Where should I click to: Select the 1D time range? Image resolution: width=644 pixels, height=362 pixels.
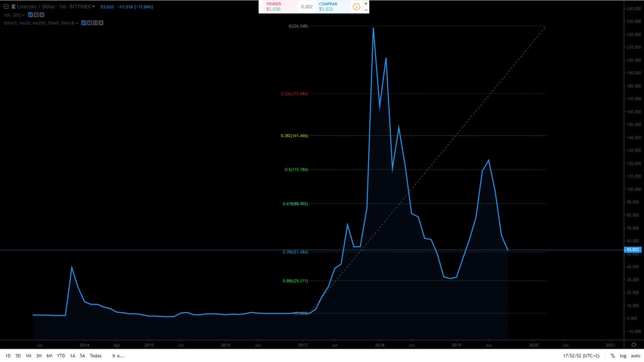[8, 356]
